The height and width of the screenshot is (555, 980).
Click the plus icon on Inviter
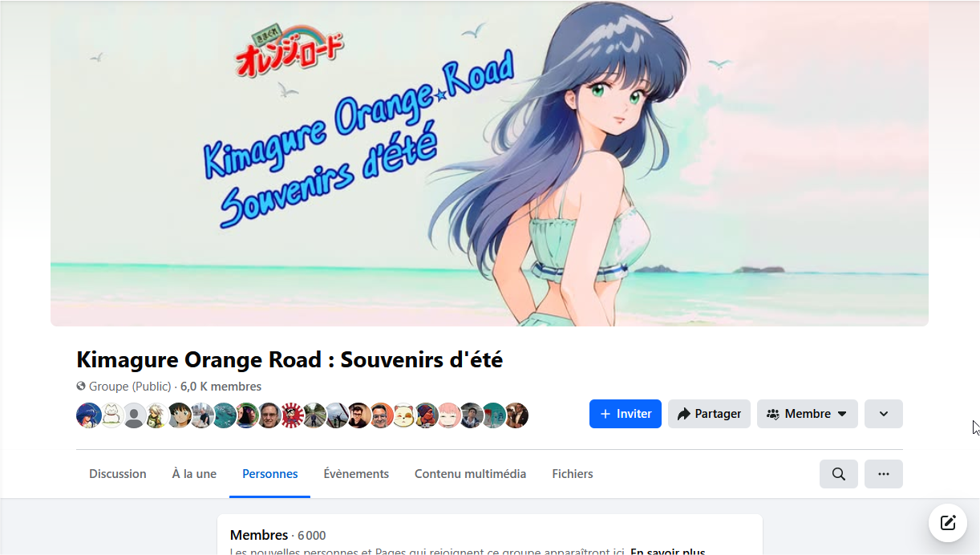pyautogui.click(x=605, y=414)
